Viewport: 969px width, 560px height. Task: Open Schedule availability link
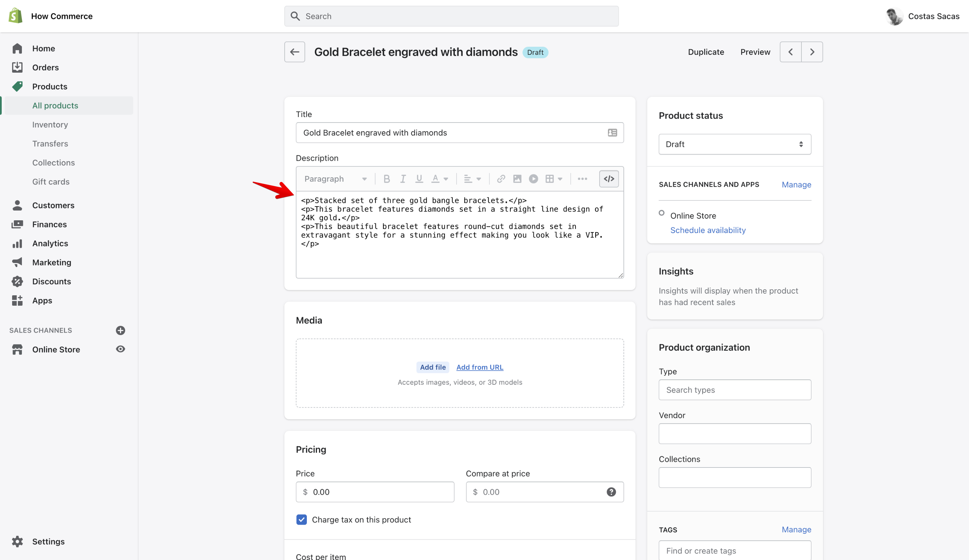click(708, 230)
